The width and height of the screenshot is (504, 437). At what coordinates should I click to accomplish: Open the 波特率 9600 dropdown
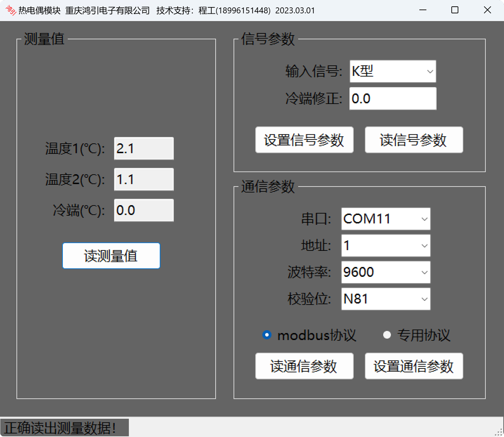(386, 272)
